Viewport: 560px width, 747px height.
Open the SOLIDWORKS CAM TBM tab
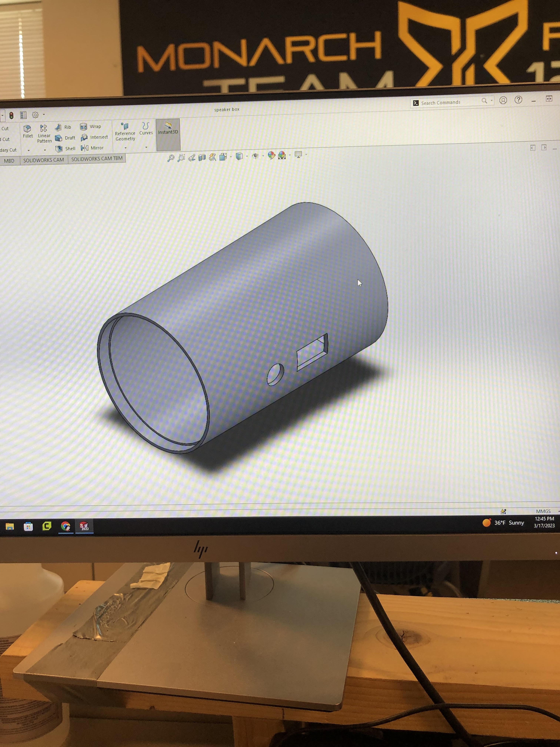[97, 159]
